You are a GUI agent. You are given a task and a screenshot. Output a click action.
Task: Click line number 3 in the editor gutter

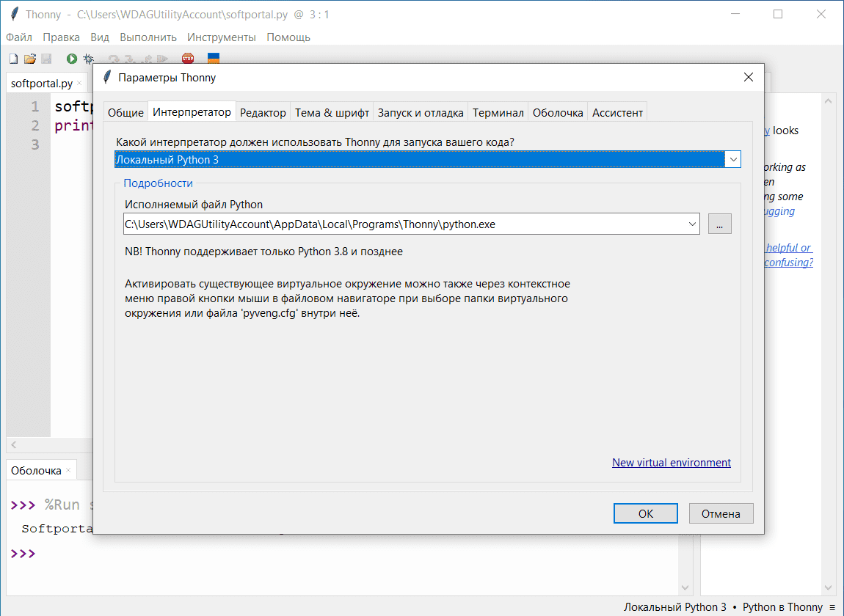coord(35,144)
